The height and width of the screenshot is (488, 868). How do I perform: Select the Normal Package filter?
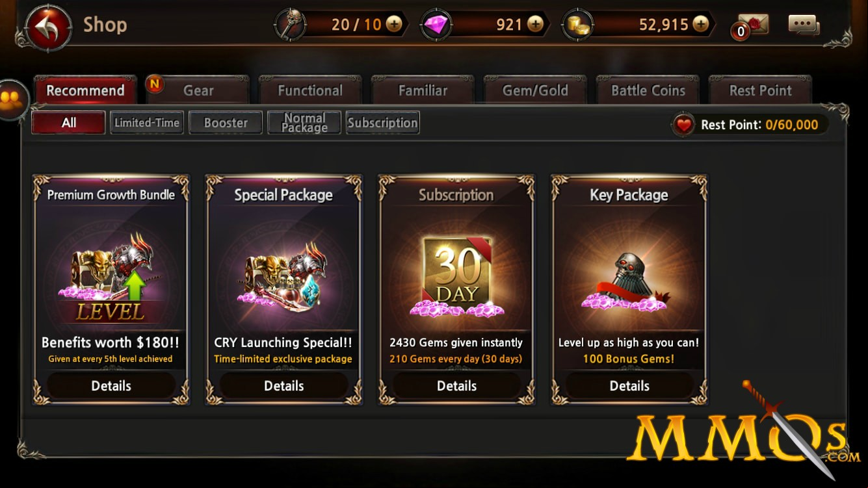coord(304,122)
